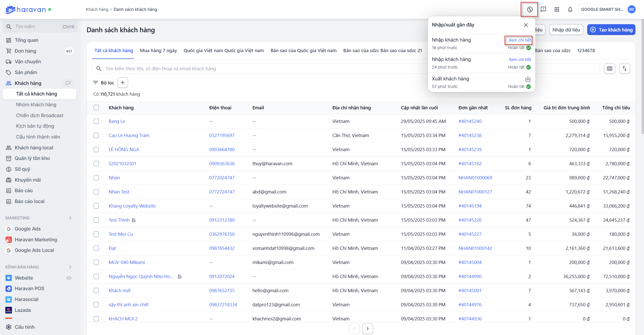
Task: Click the Tạo khách hàng button
Action: pos(611,30)
